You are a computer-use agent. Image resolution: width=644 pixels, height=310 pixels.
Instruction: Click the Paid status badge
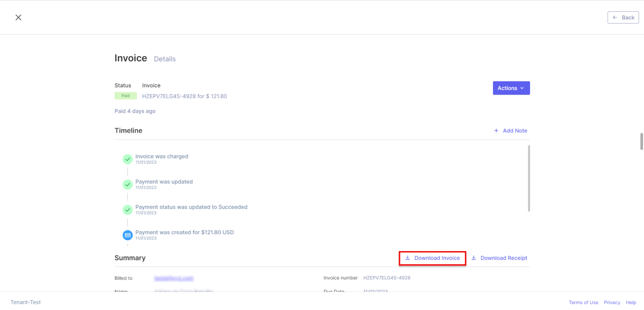pyautogui.click(x=126, y=96)
